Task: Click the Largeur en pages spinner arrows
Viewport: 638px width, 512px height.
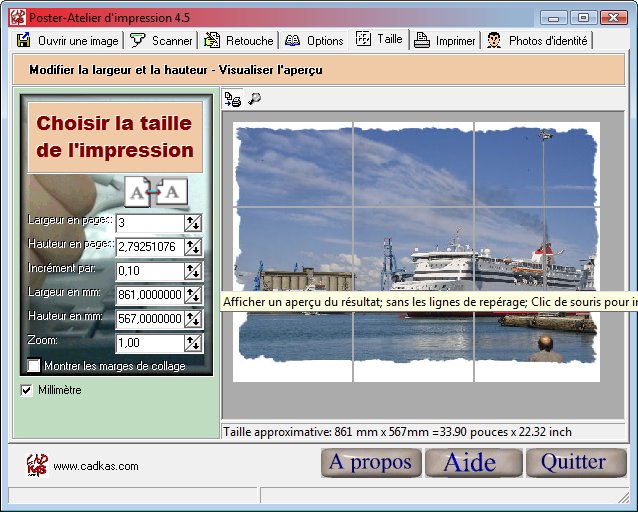Action: point(193,223)
